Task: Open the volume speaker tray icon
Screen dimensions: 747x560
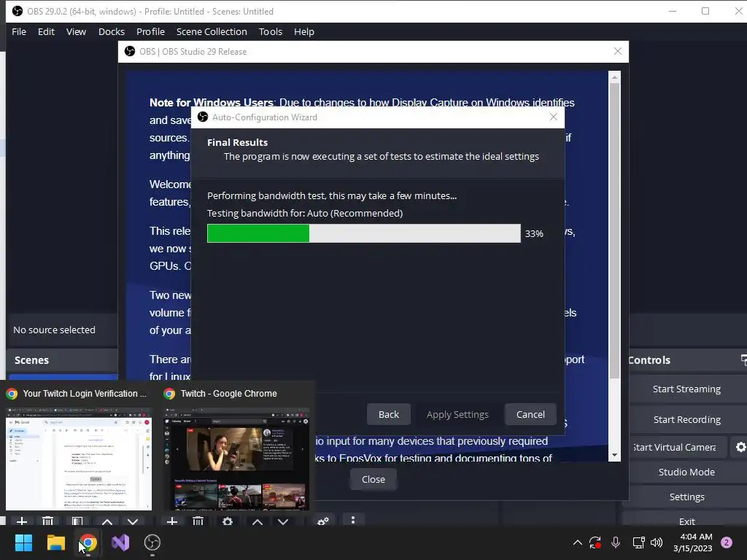Action: click(657, 542)
